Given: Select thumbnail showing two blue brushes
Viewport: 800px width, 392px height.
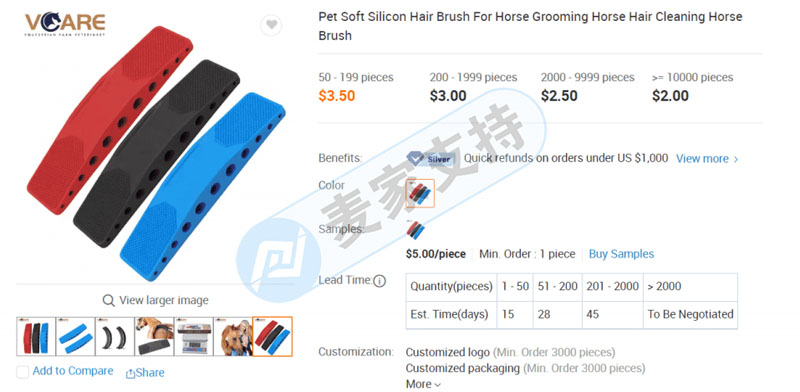Looking at the screenshot, I should (x=75, y=336).
